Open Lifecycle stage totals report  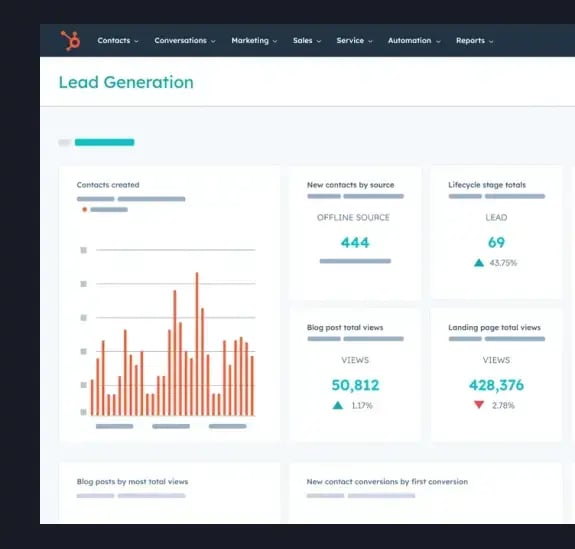487,185
